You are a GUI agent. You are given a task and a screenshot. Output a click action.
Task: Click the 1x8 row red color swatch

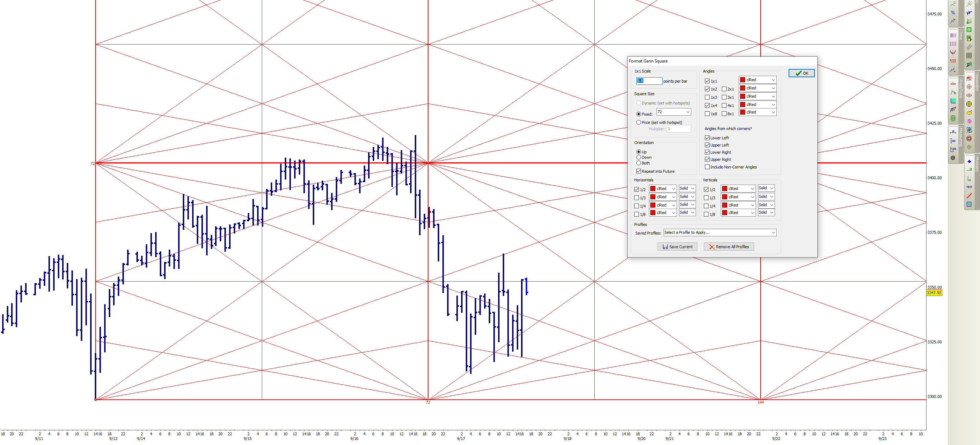743,112
